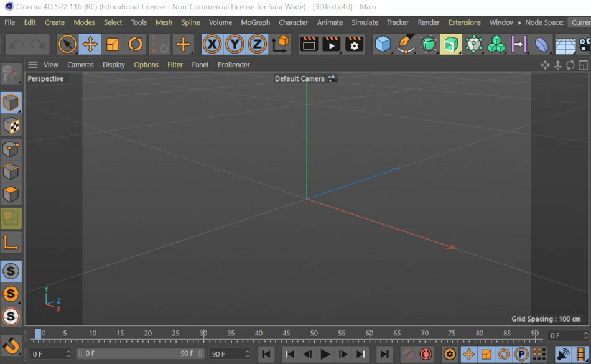Expand the overflow arrow after Window menu
The image size is (591, 364).
coord(519,22)
